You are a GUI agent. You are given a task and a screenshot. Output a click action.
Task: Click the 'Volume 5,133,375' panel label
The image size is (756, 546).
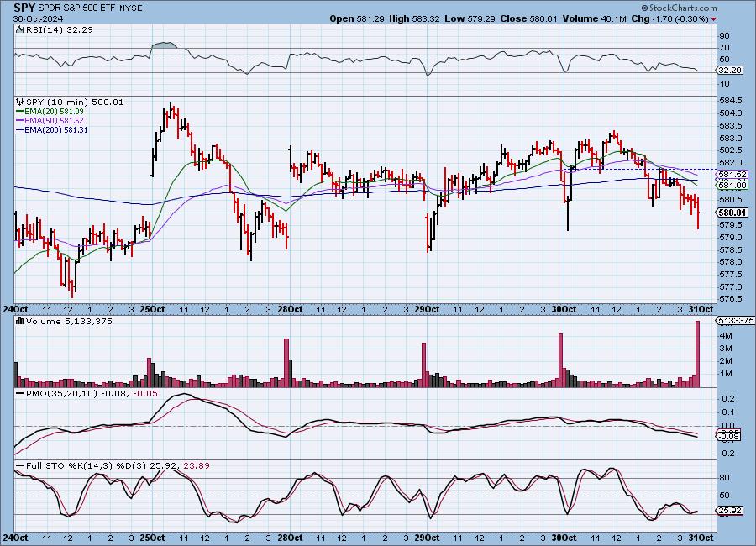pos(69,321)
